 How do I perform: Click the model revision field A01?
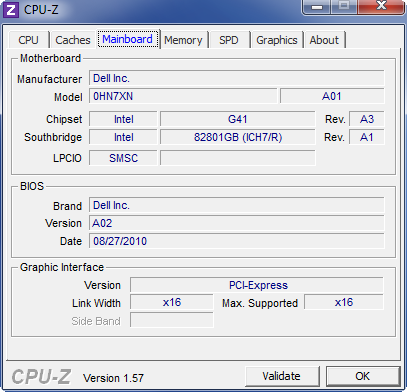pyautogui.click(x=332, y=96)
